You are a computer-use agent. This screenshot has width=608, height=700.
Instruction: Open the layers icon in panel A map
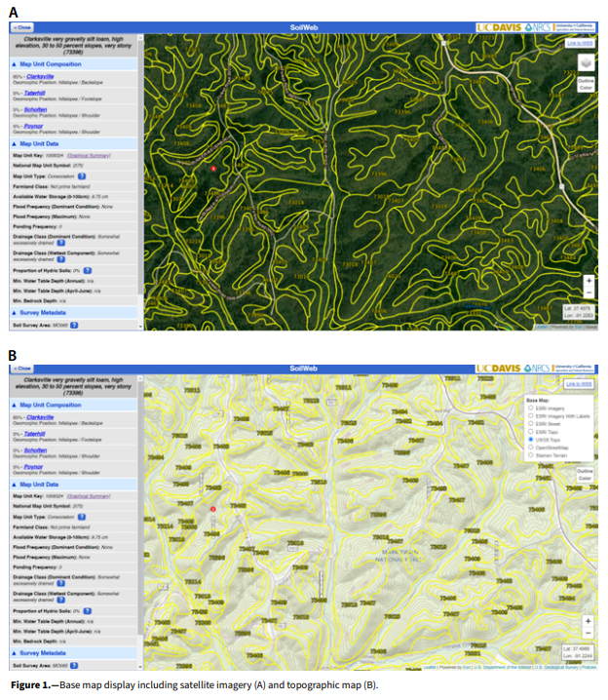pos(587,63)
